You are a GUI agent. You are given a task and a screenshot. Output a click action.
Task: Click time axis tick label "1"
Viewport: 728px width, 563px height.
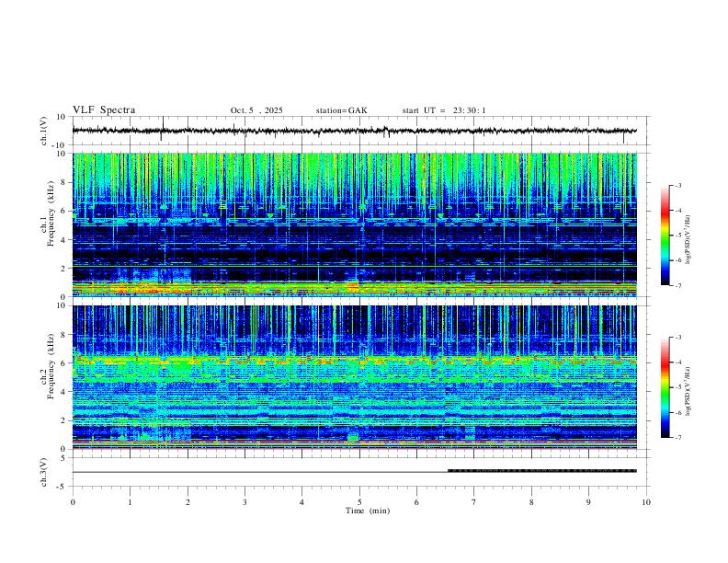click(x=130, y=502)
